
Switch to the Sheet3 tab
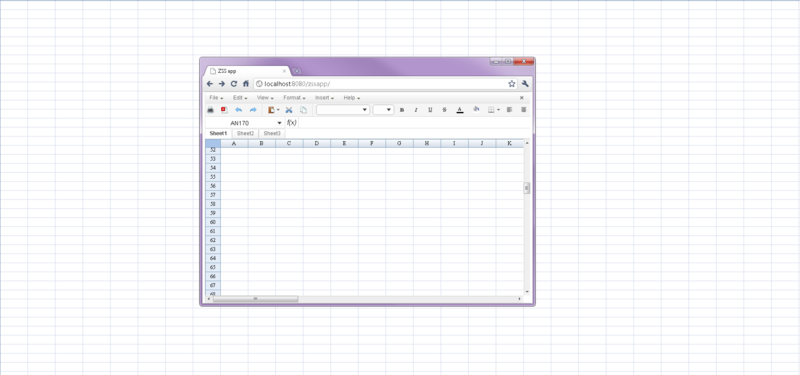[272, 133]
